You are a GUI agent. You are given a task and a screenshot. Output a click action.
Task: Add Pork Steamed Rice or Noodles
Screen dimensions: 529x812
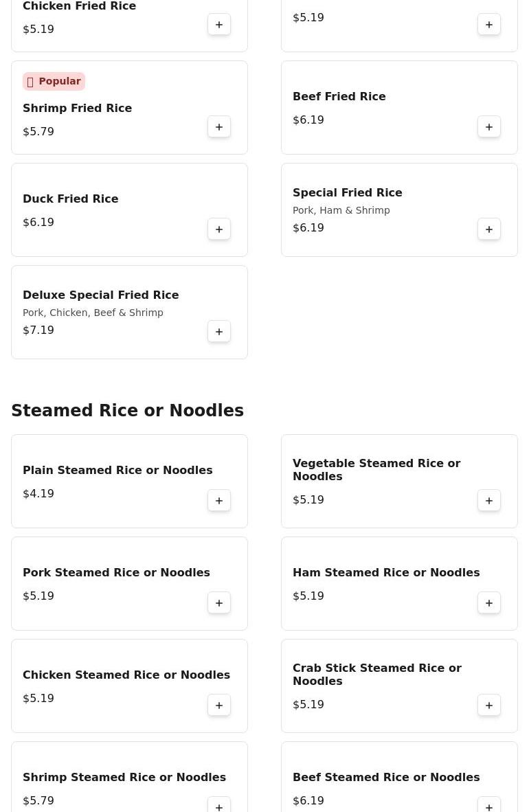click(219, 603)
